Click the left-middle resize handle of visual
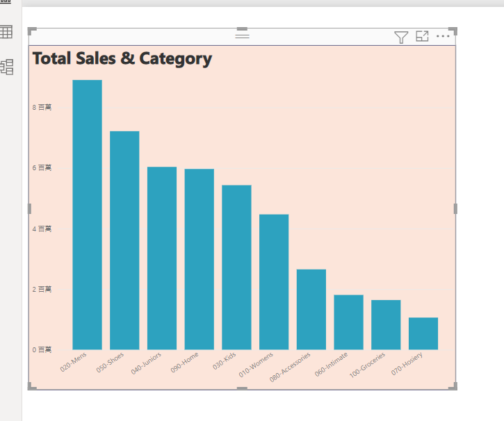 [29, 208]
